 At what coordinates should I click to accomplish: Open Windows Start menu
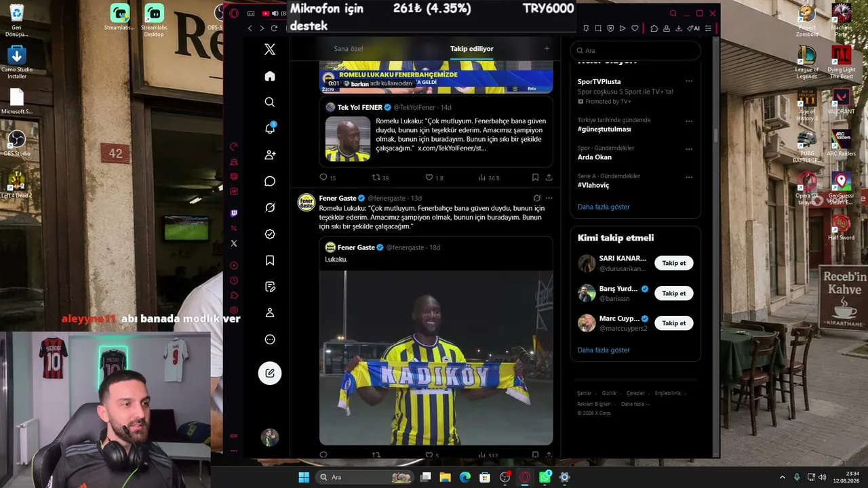304,477
